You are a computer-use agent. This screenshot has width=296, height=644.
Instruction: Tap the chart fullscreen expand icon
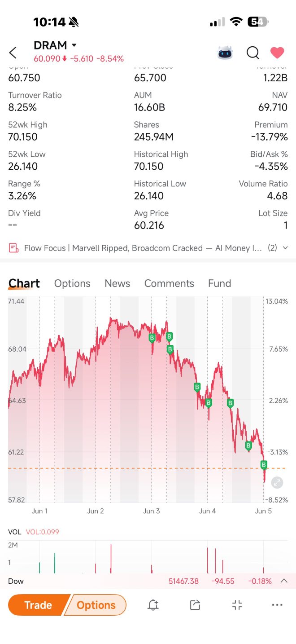277,483
